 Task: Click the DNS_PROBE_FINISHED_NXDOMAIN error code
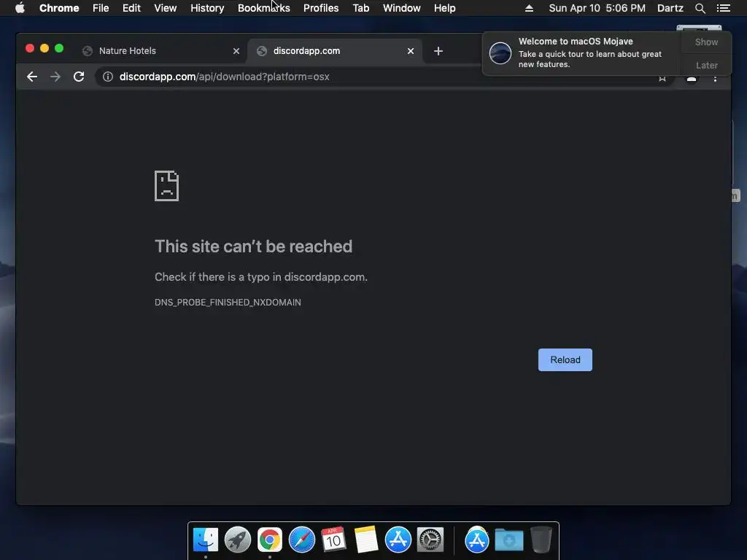pyautogui.click(x=228, y=303)
